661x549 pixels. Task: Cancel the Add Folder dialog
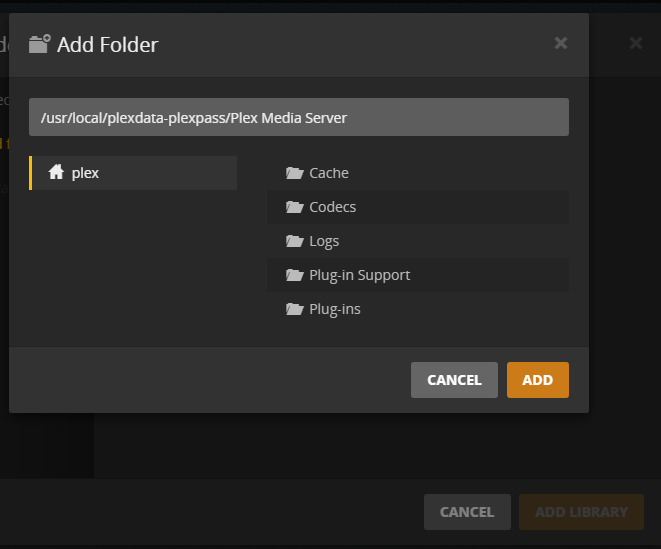coord(454,380)
